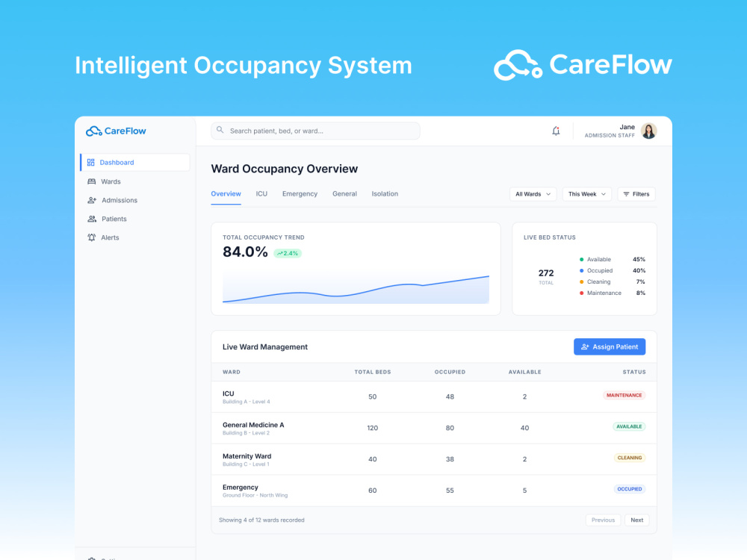
Task: Switch to the General tab
Action: point(344,194)
